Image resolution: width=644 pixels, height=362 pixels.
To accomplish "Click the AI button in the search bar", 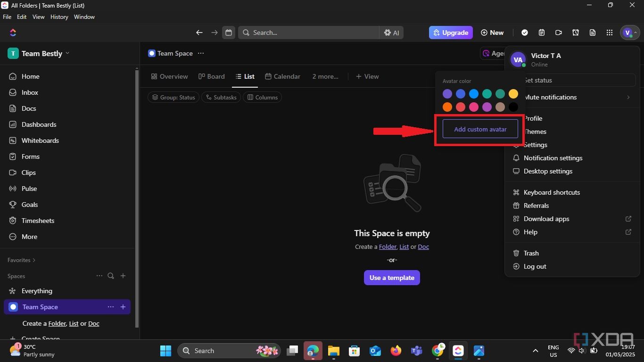I will [x=392, y=33].
